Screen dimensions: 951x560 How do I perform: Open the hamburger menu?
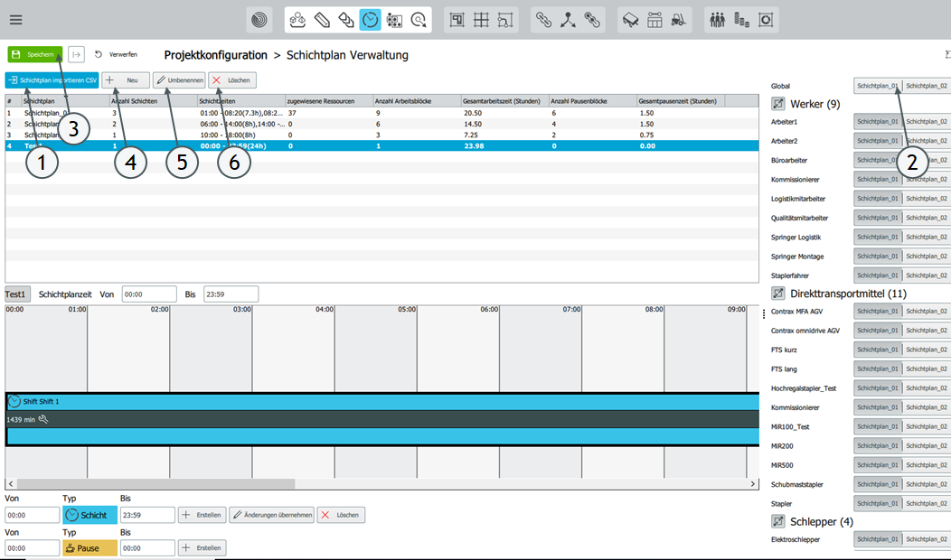(15, 19)
